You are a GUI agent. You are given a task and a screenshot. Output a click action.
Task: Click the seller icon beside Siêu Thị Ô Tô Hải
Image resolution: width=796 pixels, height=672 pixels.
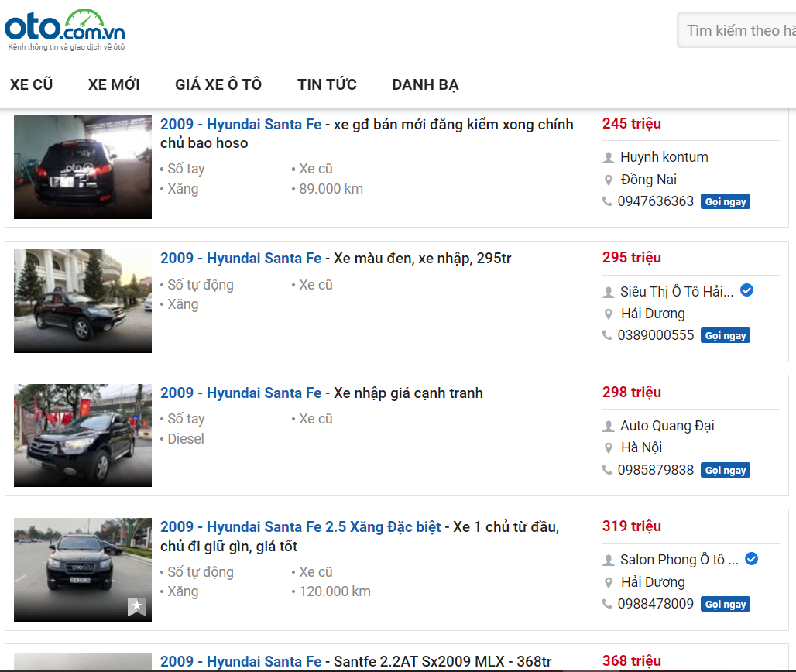pos(608,293)
